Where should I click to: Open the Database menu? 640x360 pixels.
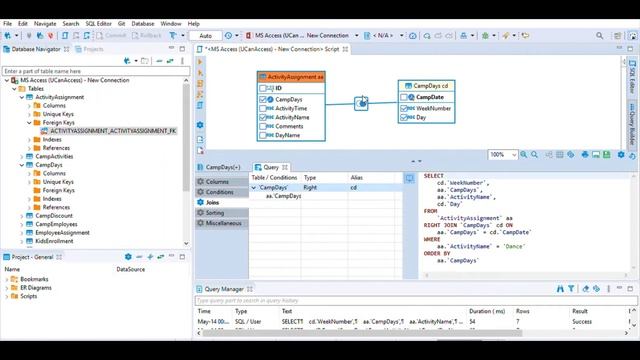point(143,24)
